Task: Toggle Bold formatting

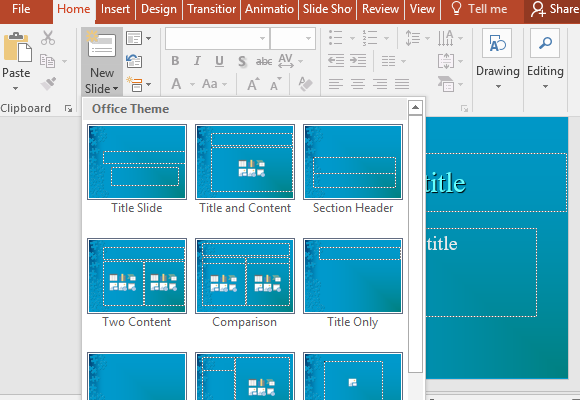Action: tap(175, 61)
